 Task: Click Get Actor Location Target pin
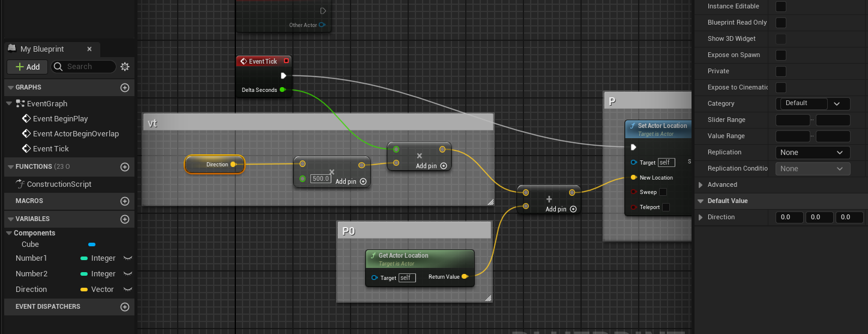tap(375, 278)
